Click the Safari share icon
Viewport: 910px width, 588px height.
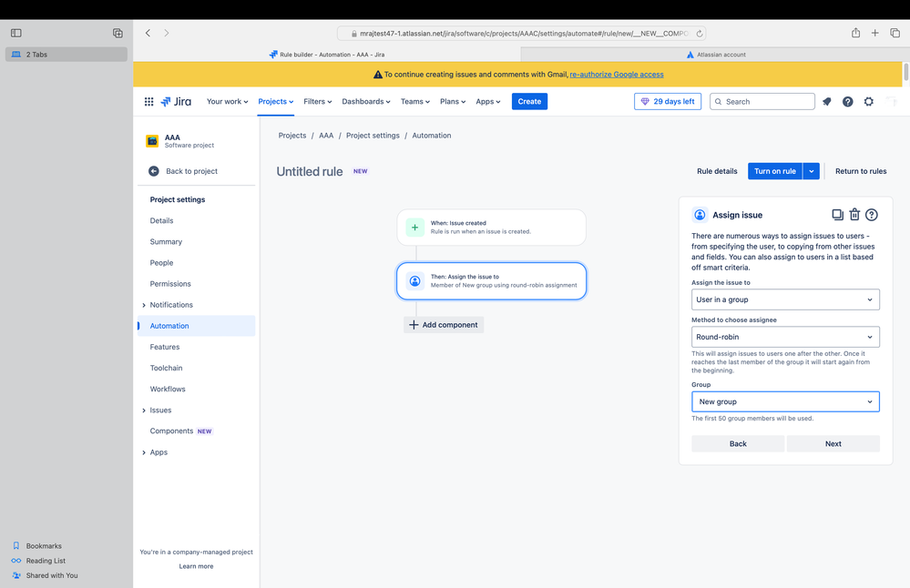coord(856,33)
